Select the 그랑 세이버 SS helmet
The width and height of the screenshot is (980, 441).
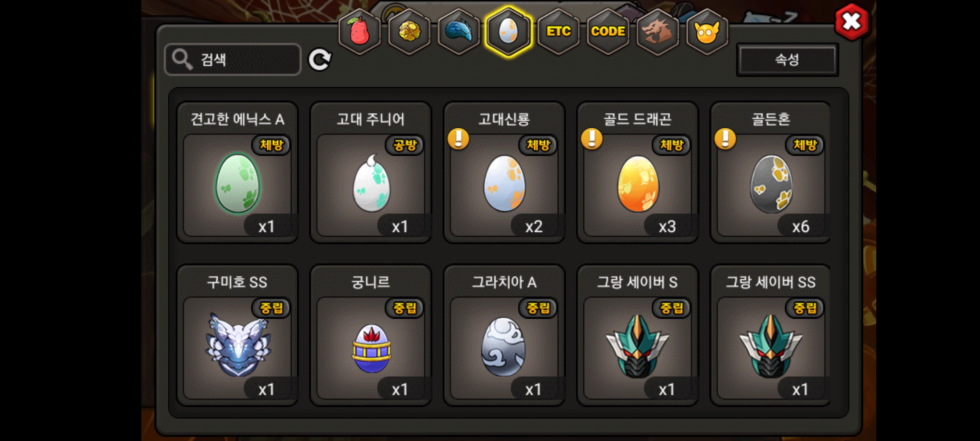pos(771,335)
